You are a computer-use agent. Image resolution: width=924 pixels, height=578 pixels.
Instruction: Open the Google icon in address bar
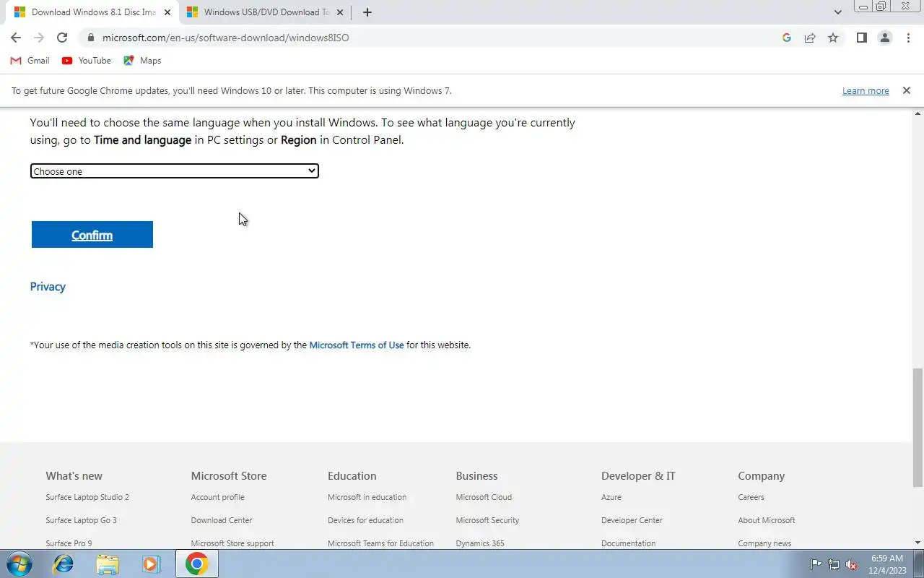tap(787, 38)
